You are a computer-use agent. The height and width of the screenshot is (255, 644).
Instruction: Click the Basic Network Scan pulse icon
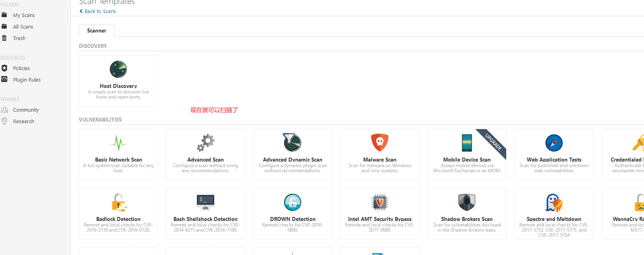pyautogui.click(x=118, y=143)
